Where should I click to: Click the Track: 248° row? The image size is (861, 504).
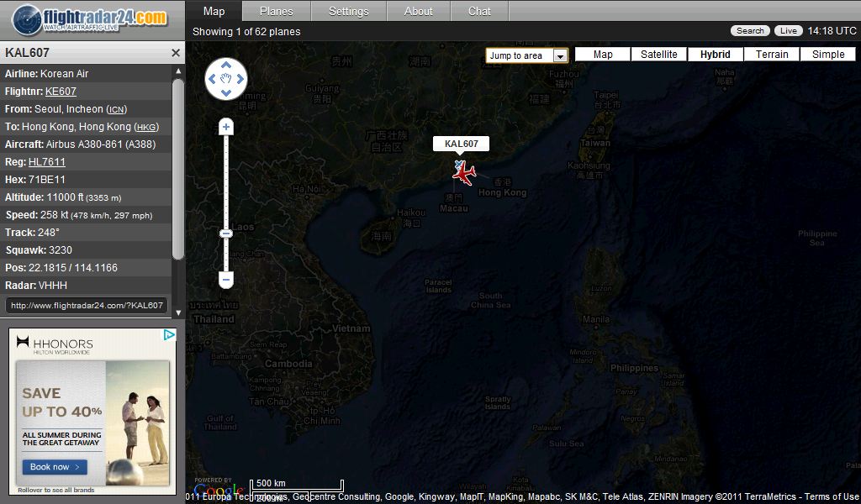point(86,233)
